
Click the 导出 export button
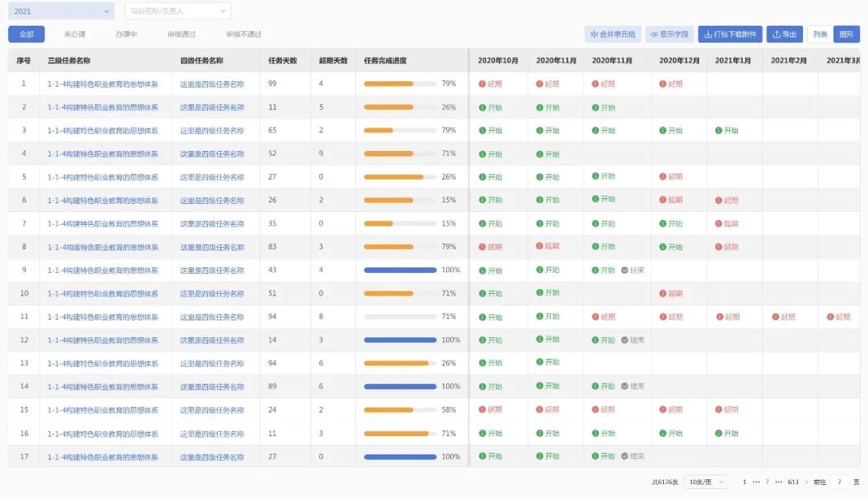(x=784, y=35)
